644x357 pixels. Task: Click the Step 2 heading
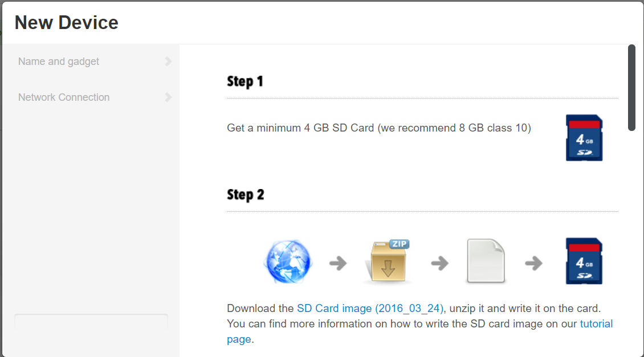coord(246,195)
